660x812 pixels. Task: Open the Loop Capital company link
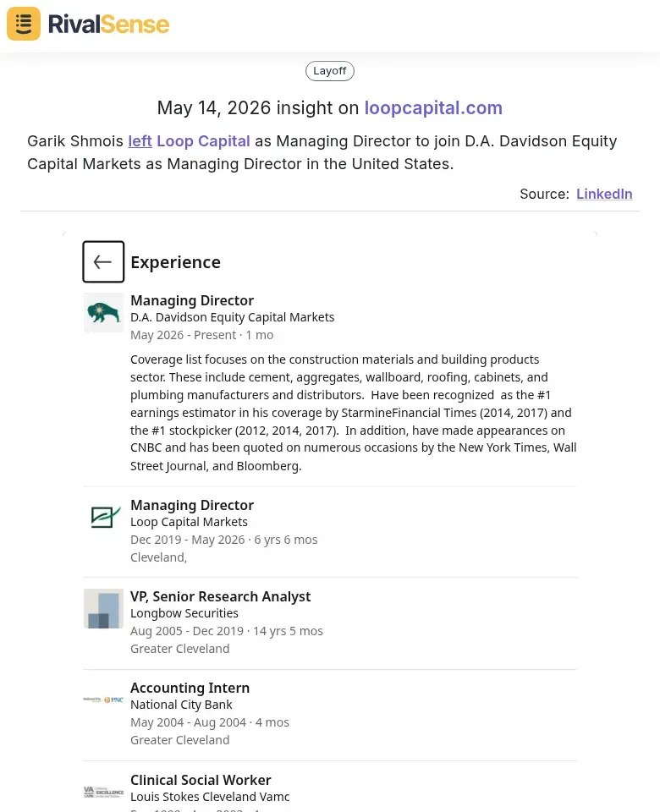pos(203,141)
